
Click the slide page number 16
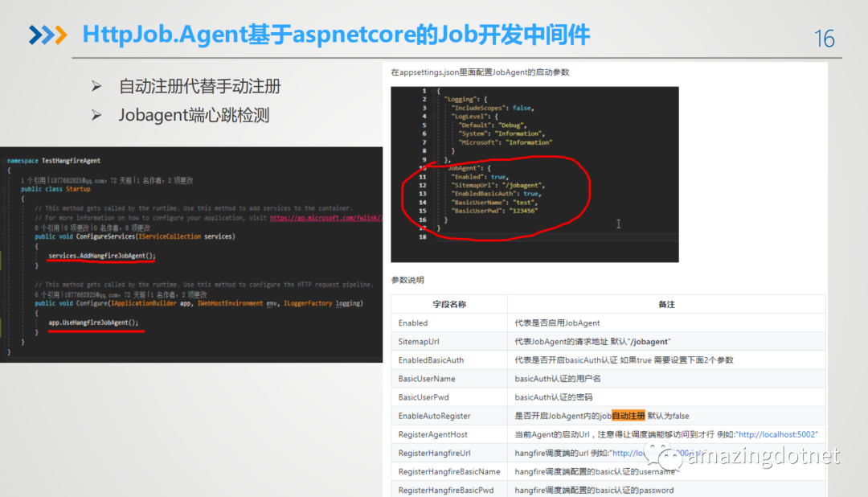click(x=825, y=39)
